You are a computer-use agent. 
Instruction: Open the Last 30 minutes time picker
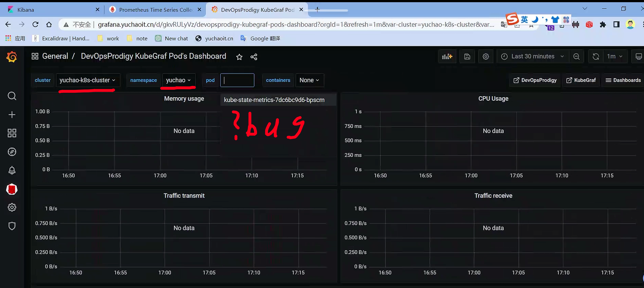[x=533, y=57]
